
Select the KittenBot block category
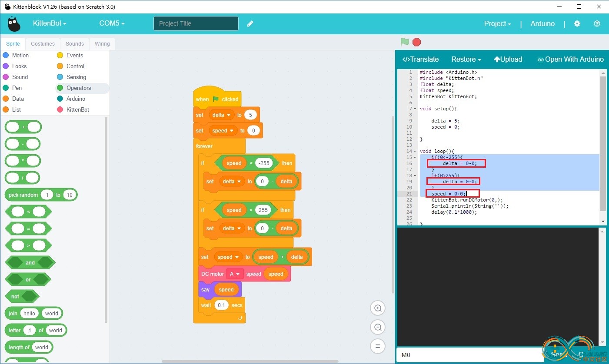73,109
